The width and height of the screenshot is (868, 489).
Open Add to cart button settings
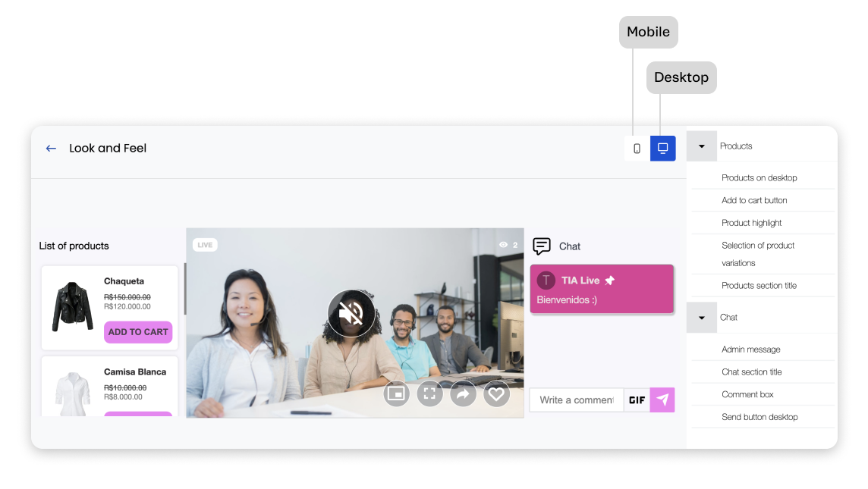(754, 201)
